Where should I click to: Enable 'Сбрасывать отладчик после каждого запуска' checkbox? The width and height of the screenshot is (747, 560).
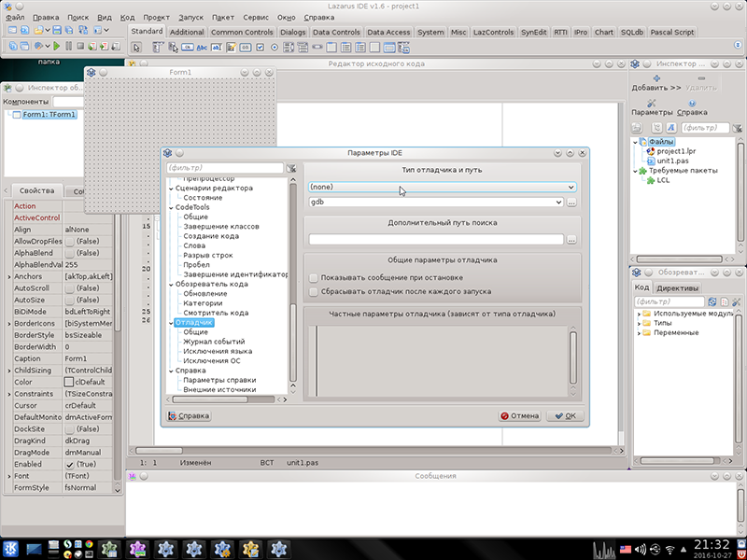[x=314, y=291]
